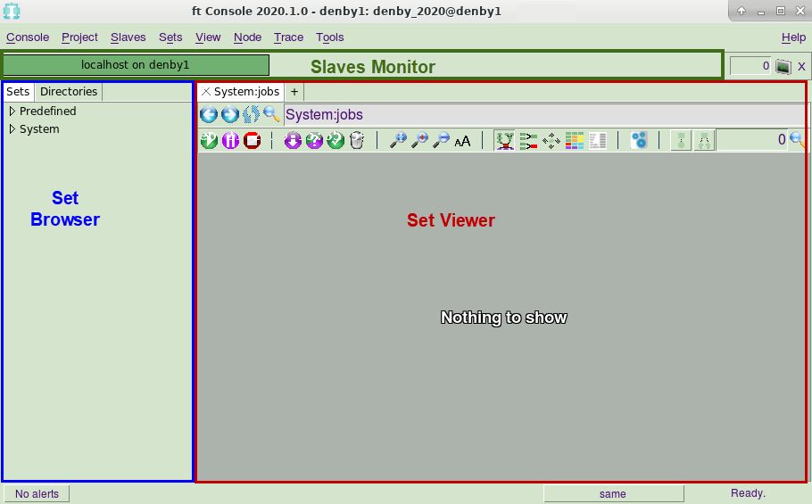This screenshot has width=812, height=504.
Task: Click the purple suspend jobs icon
Action: [x=230, y=140]
